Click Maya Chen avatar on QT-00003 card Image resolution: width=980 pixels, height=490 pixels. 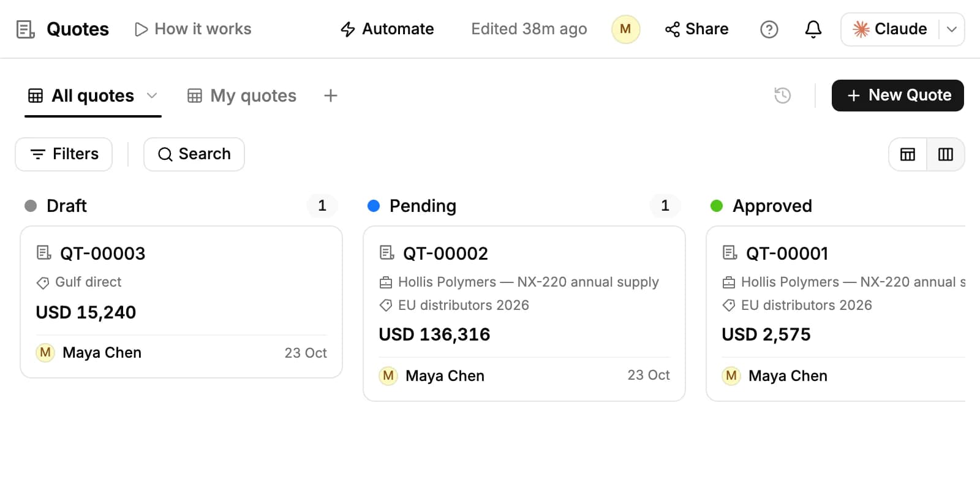pyautogui.click(x=45, y=353)
